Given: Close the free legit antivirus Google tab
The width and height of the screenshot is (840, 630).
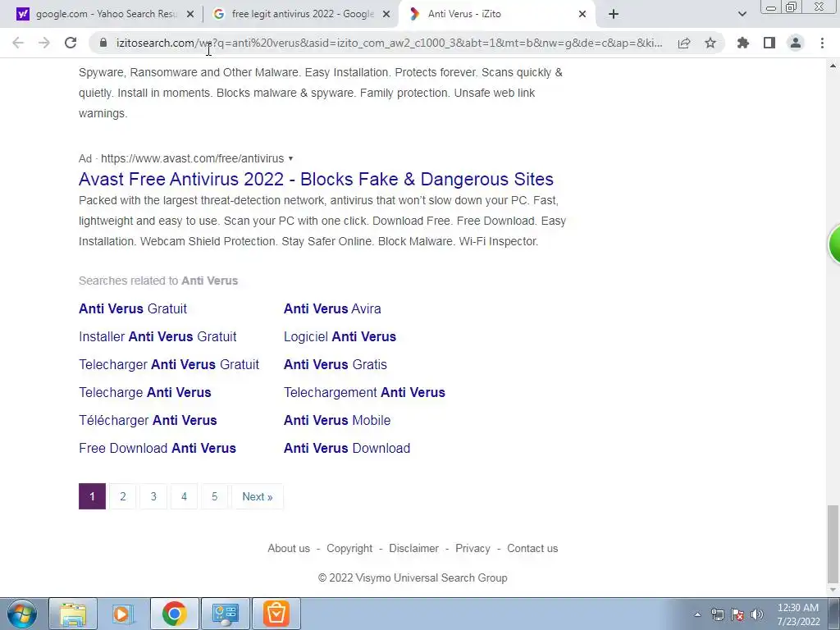Looking at the screenshot, I should [x=386, y=15].
